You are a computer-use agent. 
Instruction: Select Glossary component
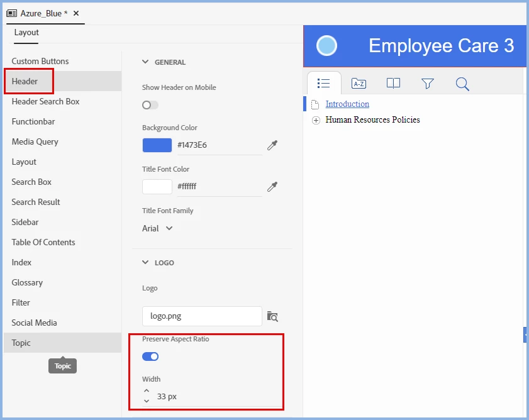click(63, 282)
